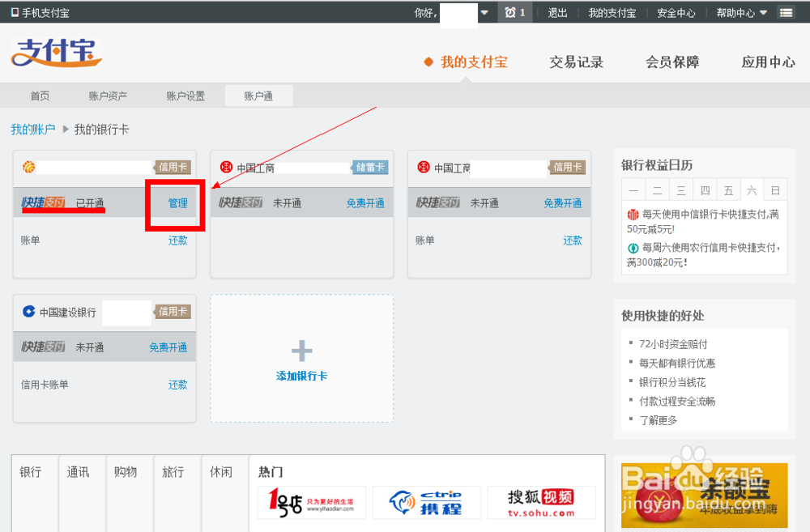Click 快捷支付 logo on opened card
Screen dimensions: 810x532
[x=44, y=202]
